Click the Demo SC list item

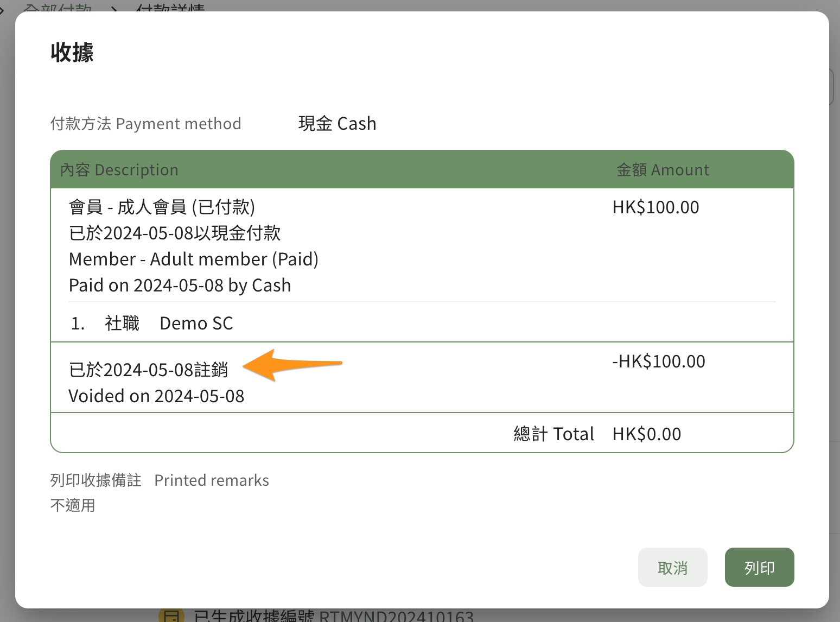pyautogui.click(x=196, y=323)
